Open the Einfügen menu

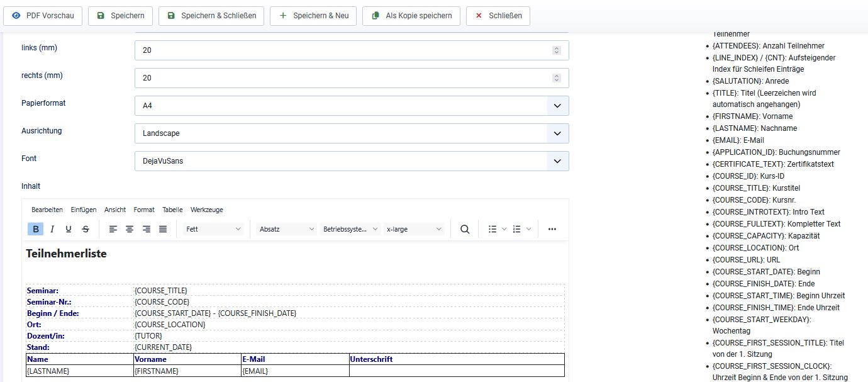(x=84, y=210)
